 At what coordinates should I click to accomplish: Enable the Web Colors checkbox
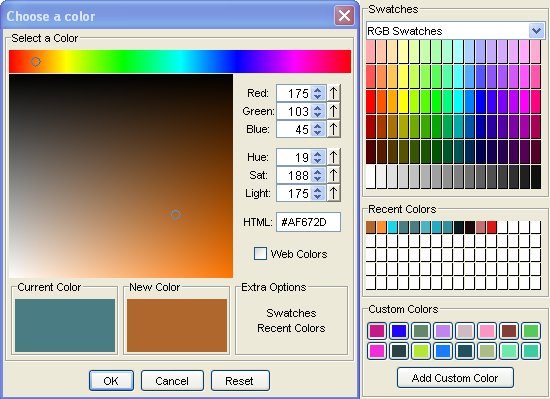point(260,253)
